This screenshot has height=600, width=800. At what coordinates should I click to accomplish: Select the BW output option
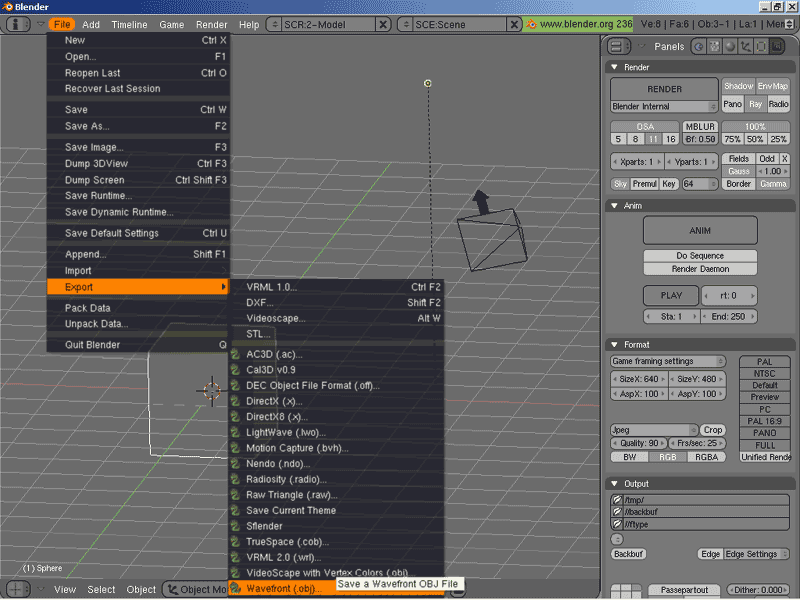tap(630, 457)
